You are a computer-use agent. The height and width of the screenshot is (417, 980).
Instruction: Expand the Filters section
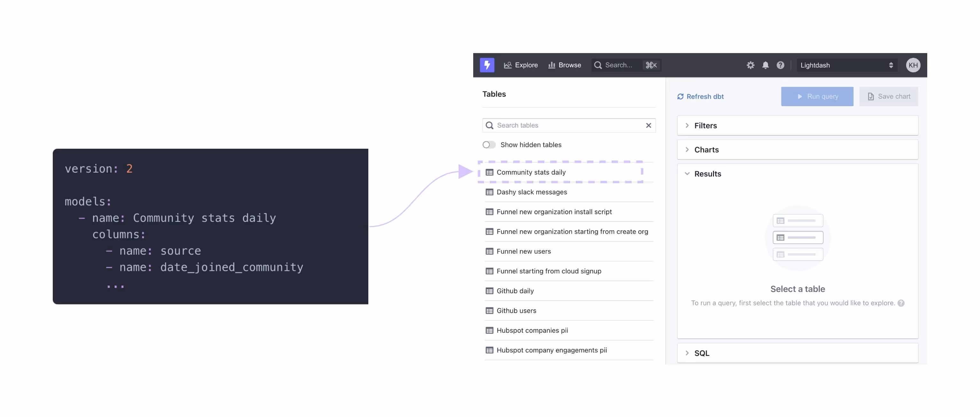pos(705,126)
